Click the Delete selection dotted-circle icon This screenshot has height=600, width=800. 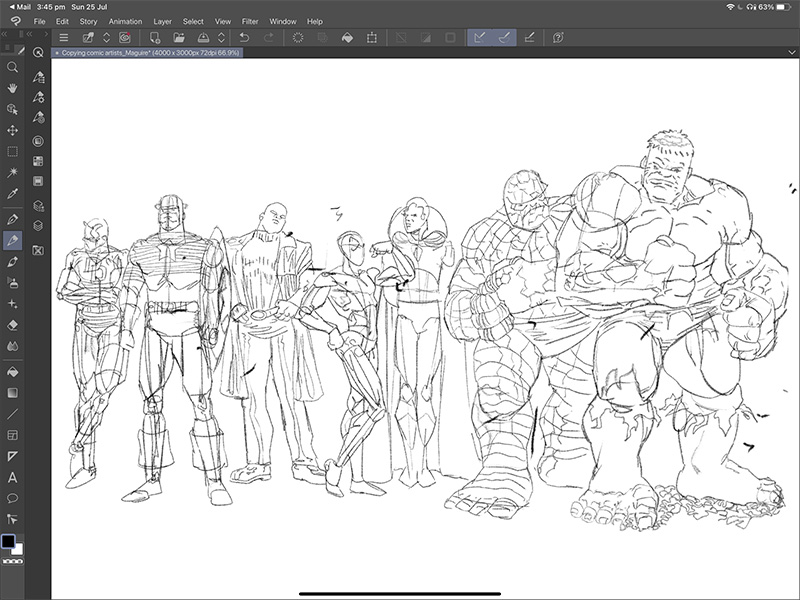(x=298, y=37)
